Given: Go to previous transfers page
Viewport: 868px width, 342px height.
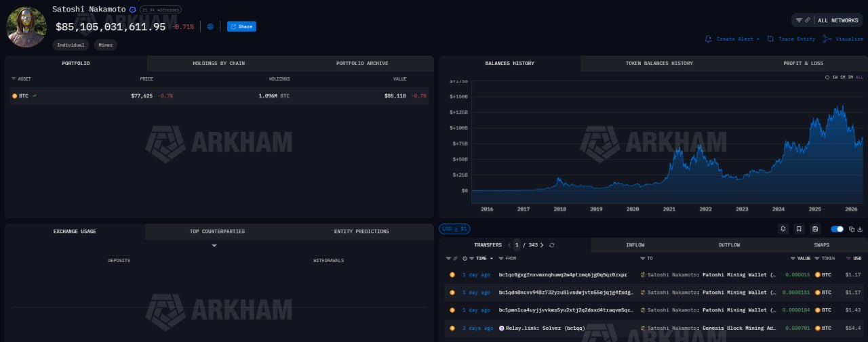Looking at the screenshot, I should click(x=509, y=244).
